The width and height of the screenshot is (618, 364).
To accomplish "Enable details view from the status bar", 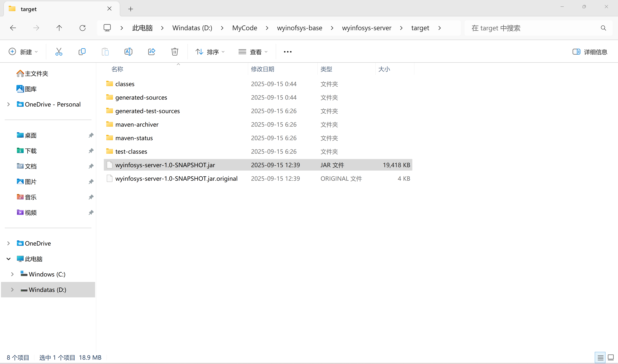I will [600, 358].
